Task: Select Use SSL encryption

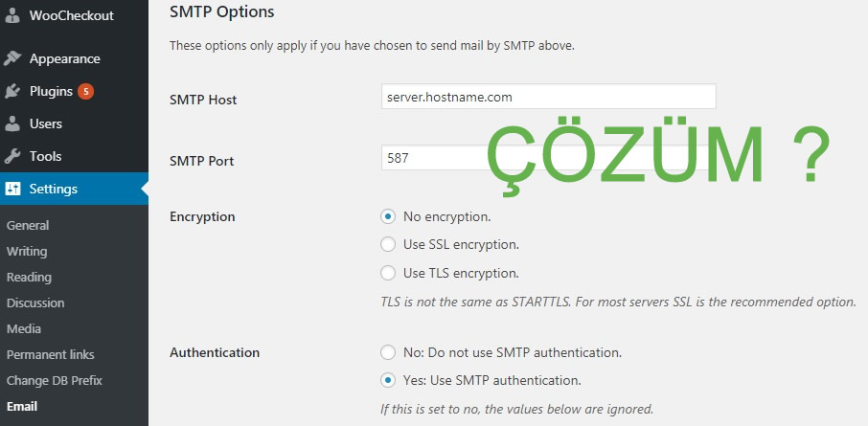Action: click(388, 244)
